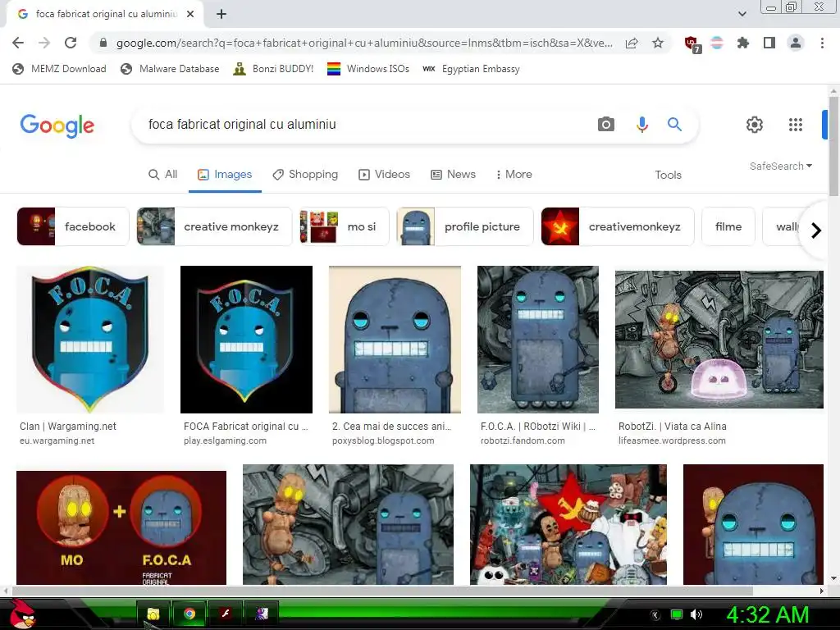Open the Google apps grid
Viewport: 840px width, 630px height.
tap(796, 125)
